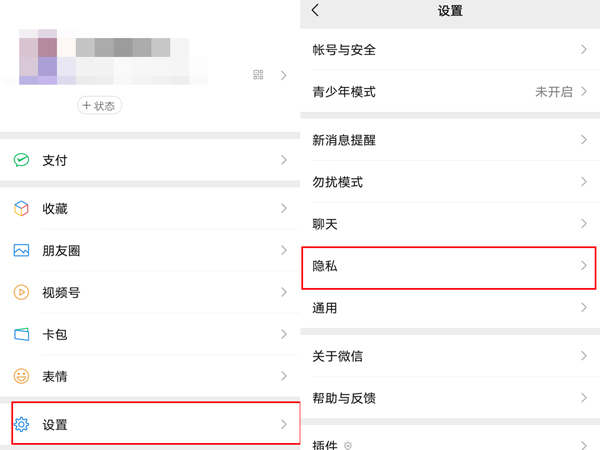Click the Cards wallet icon
The image size is (600, 450).
point(21,335)
